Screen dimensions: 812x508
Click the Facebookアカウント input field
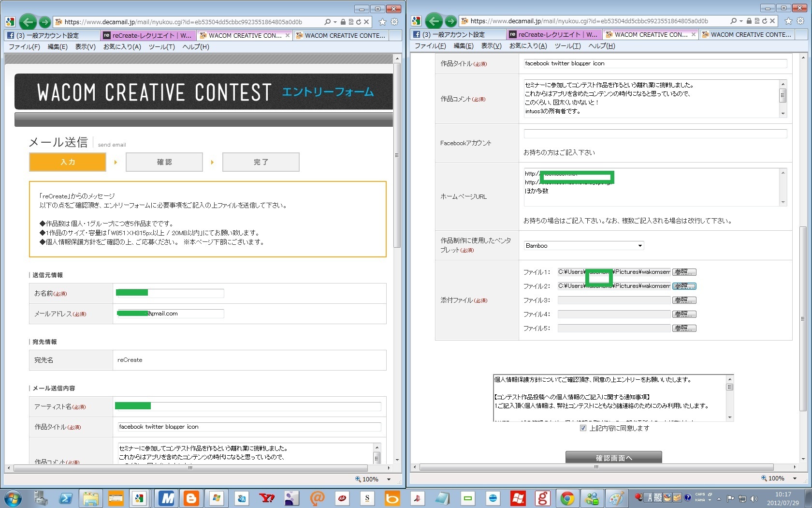coord(655,134)
